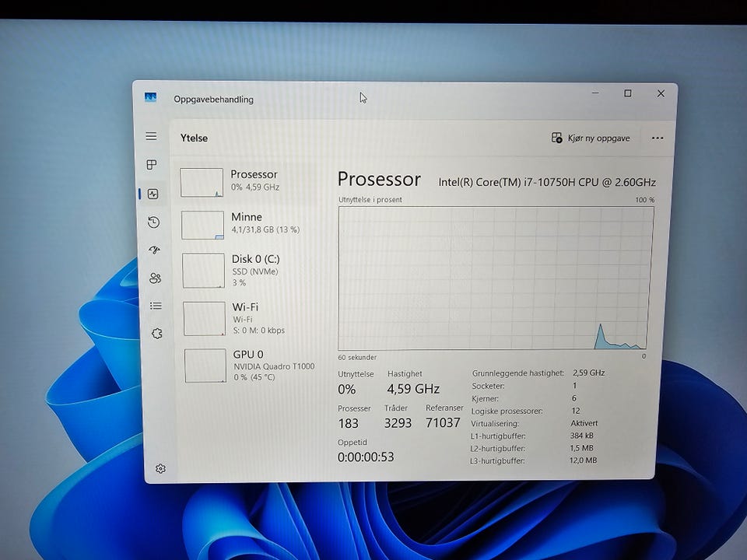Screen dimensions: 747x560
Task: Click the Tråder count 3293
Action: coord(398,423)
